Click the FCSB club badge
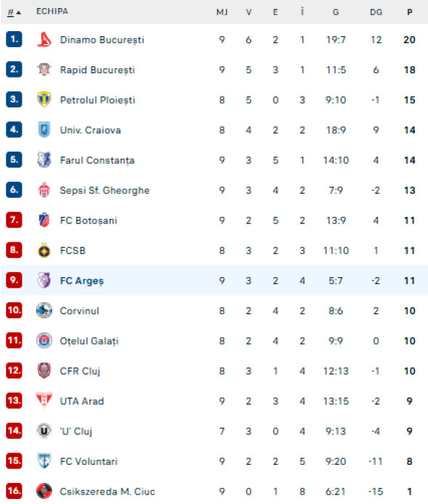428x504 pixels. 44,250
